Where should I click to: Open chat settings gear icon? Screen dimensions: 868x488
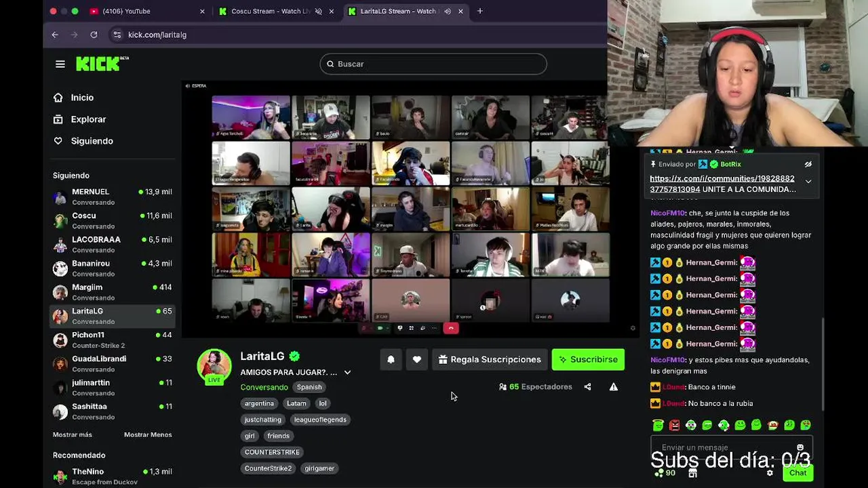click(770, 473)
